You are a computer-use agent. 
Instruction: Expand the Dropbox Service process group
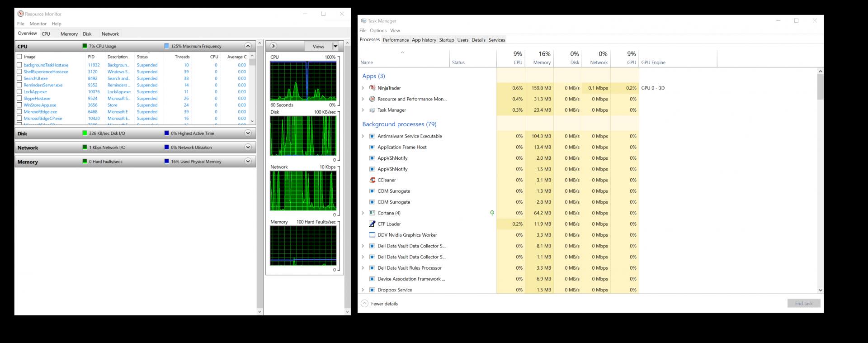(x=363, y=290)
